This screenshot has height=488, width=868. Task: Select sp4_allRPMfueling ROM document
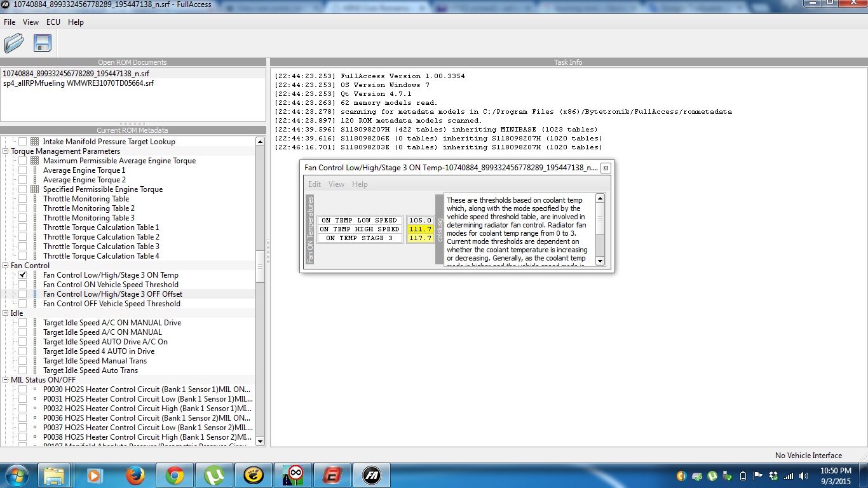78,83
